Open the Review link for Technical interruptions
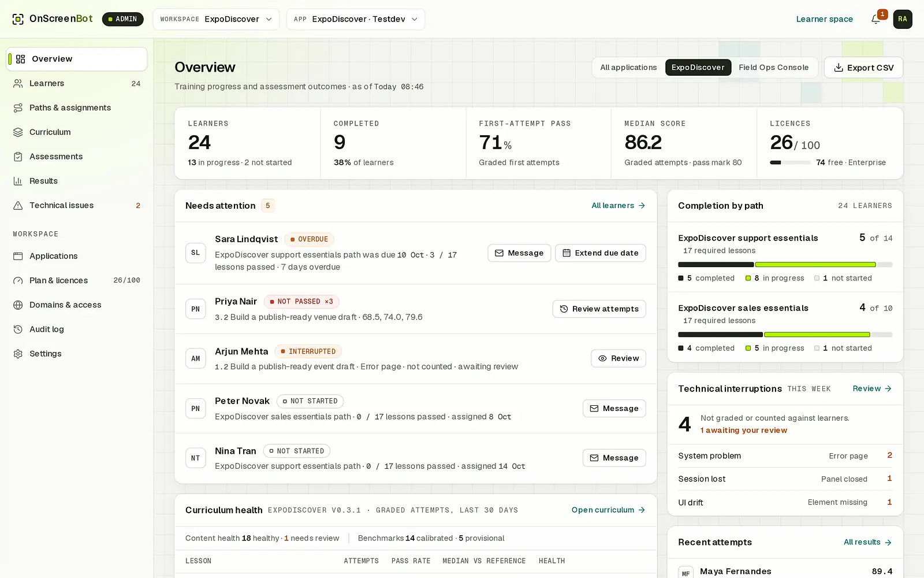The width and height of the screenshot is (924, 578). pos(872,388)
